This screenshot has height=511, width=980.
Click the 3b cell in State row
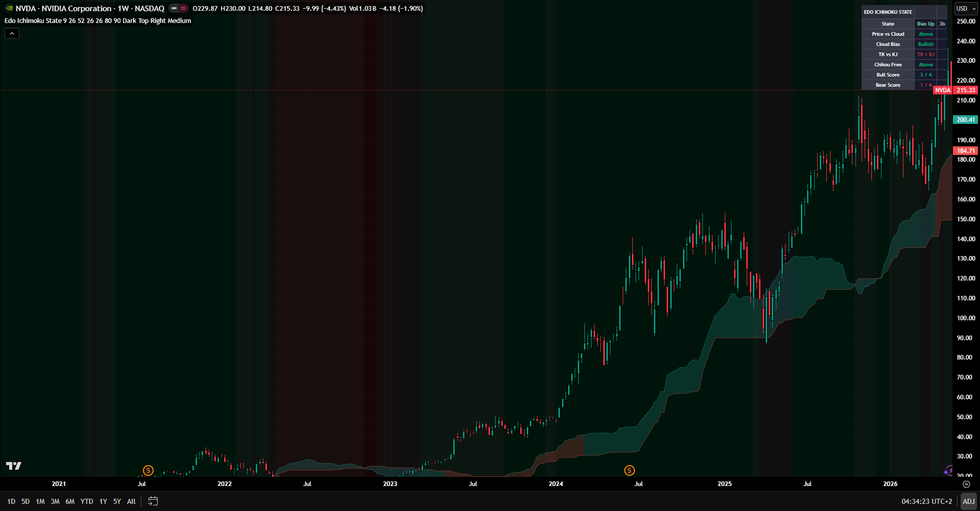click(942, 24)
